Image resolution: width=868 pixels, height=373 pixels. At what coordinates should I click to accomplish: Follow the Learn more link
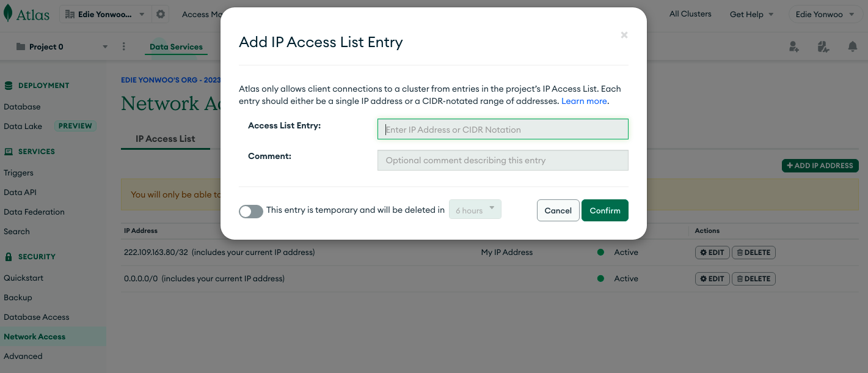point(584,101)
